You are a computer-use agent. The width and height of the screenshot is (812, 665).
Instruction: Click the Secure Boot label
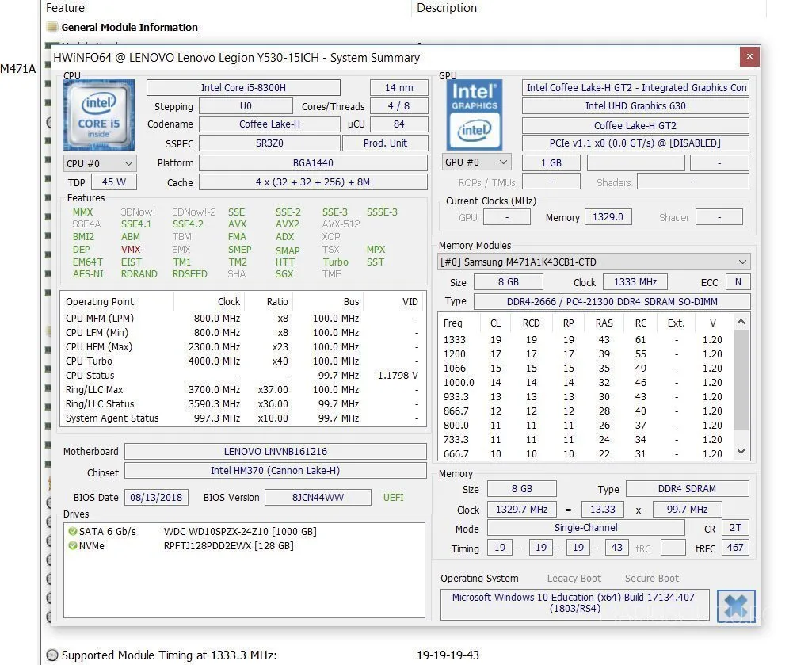(651, 579)
